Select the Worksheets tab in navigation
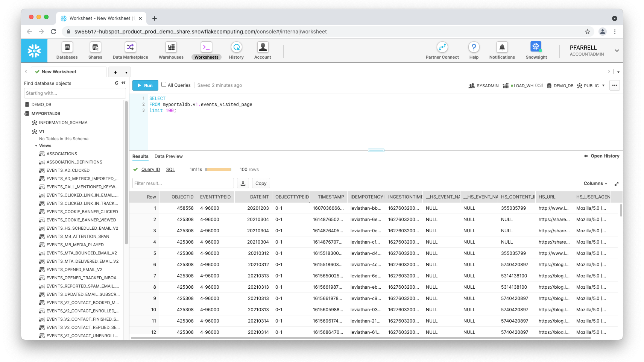The width and height of the screenshot is (644, 362). click(x=206, y=50)
